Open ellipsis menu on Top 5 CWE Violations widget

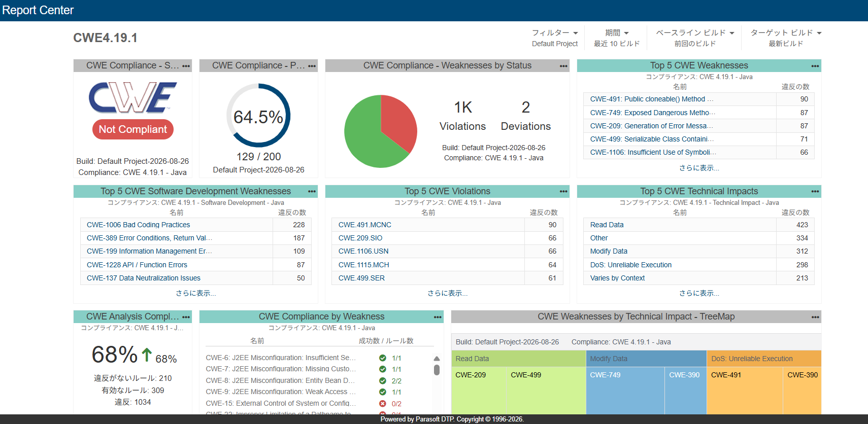(563, 191)
